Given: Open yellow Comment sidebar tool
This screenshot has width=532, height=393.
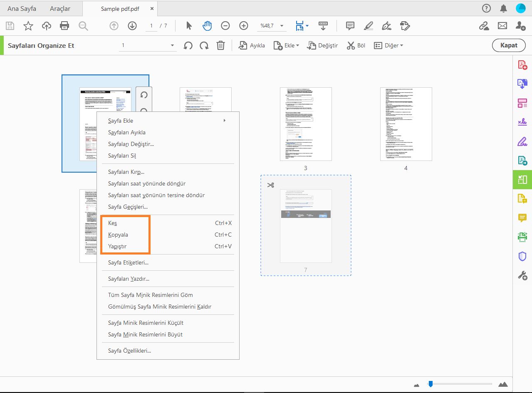Looking at the screenshot, I should tap(522, 218).
